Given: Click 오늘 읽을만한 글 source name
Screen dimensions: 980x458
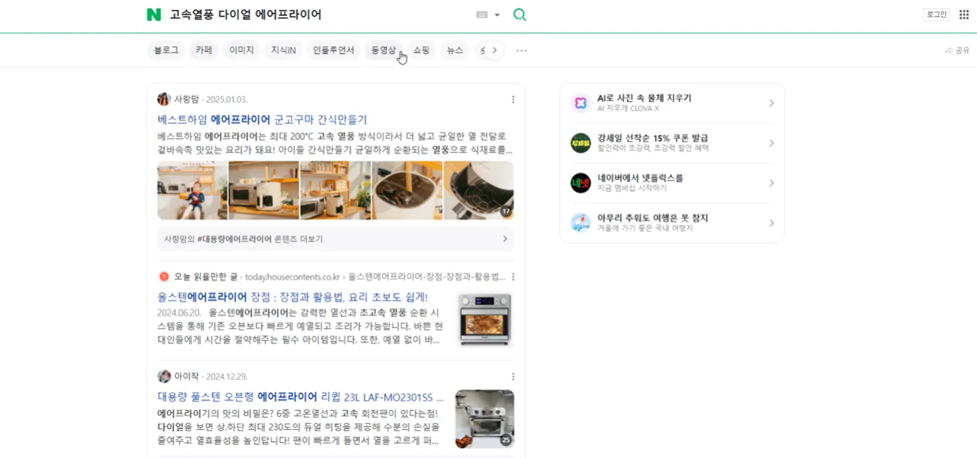Looking at the screenshot, I should [206, 277].
